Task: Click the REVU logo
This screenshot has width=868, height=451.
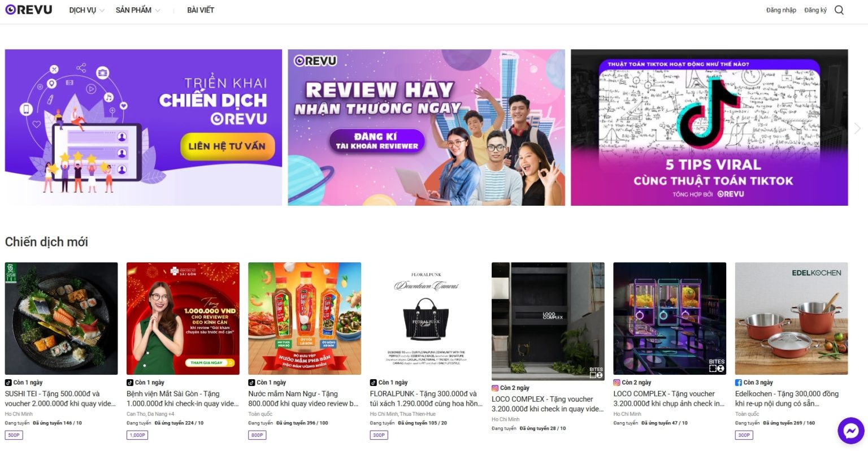Action: pos(29,10)
